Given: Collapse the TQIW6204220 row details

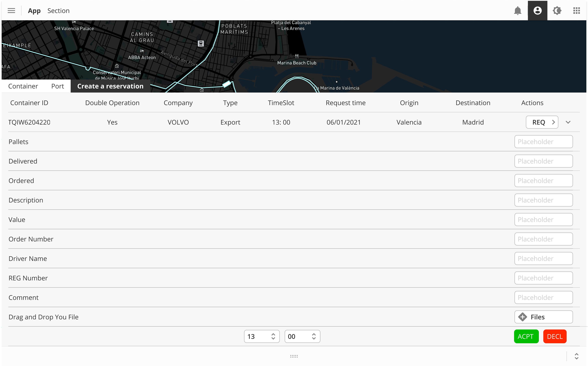Looking at the screenshot, I should click(x=568, y=122).
